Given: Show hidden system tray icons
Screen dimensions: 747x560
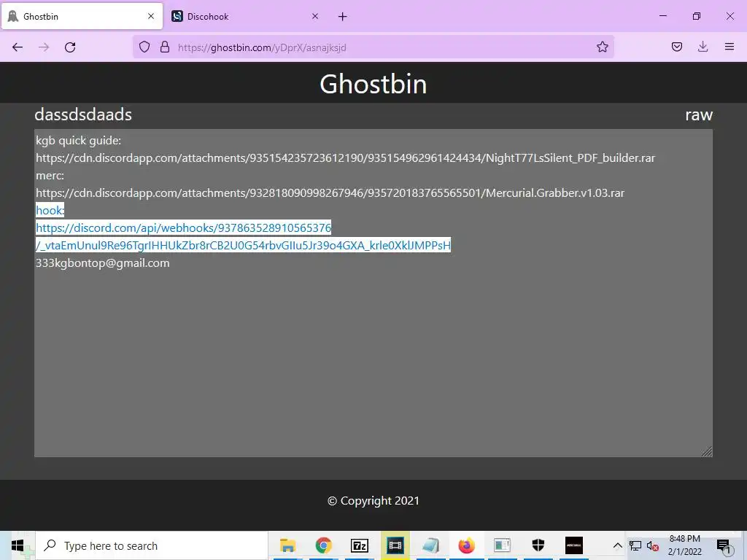Looking at the screenshot, I should [617, 545].
